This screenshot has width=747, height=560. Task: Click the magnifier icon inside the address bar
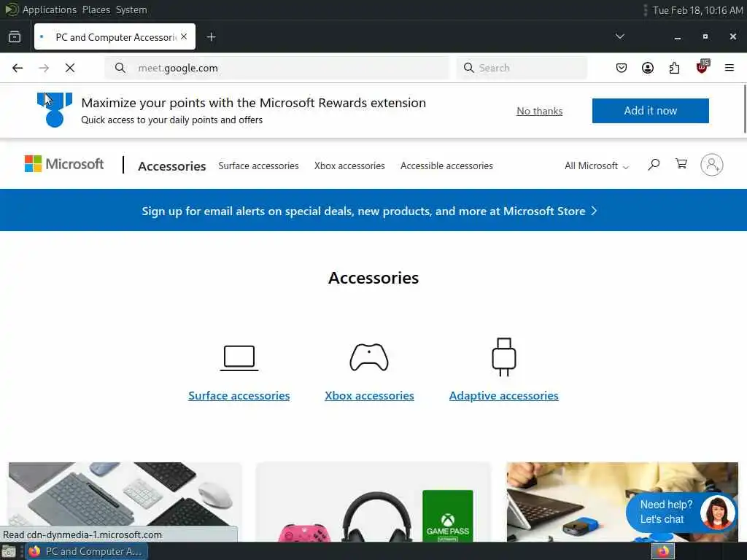coord(120,68)
